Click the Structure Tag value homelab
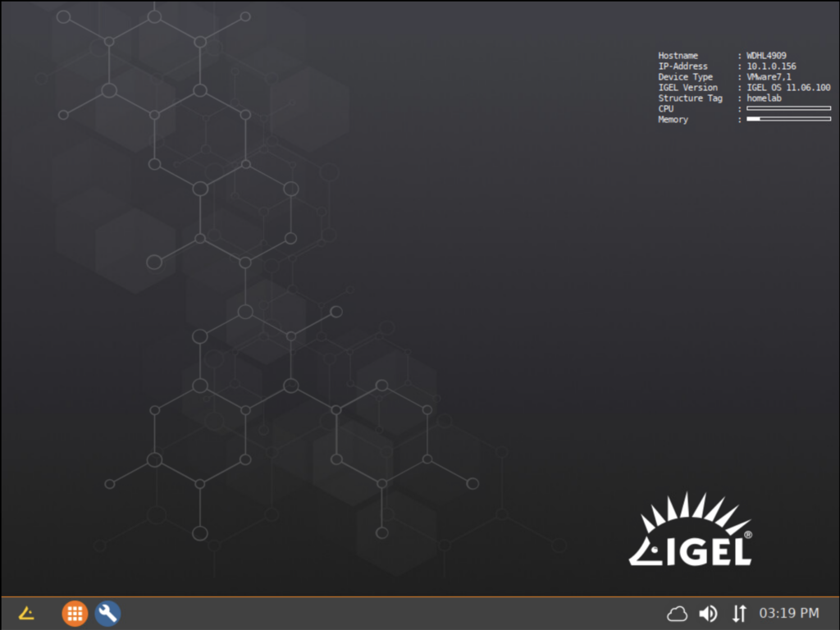 (764, 98)
